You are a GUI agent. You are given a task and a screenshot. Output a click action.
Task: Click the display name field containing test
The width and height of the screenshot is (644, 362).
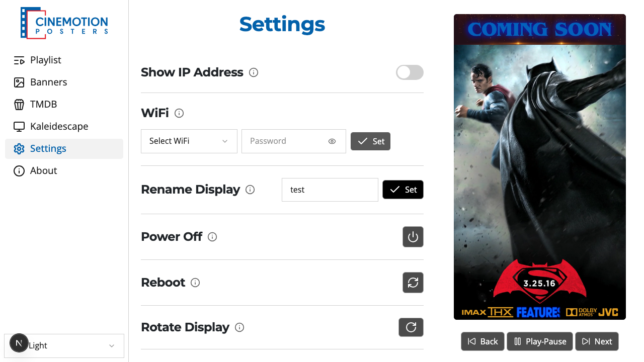point(330,190)
